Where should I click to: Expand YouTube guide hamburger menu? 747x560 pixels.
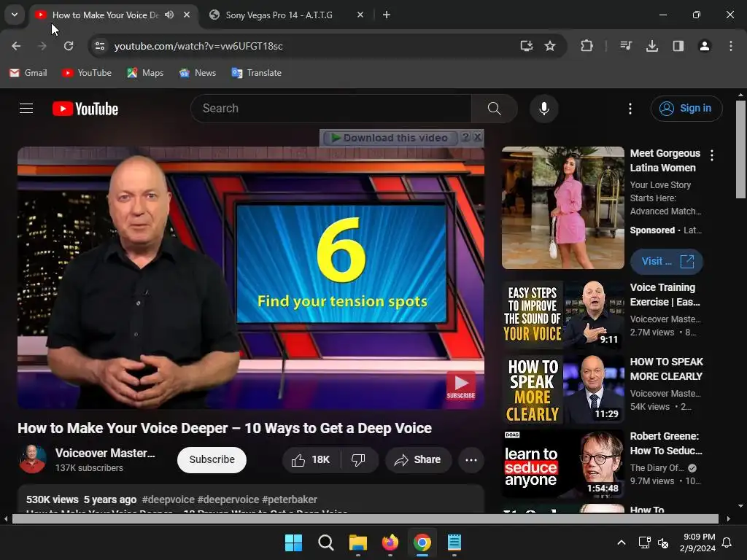click(26, 109)
